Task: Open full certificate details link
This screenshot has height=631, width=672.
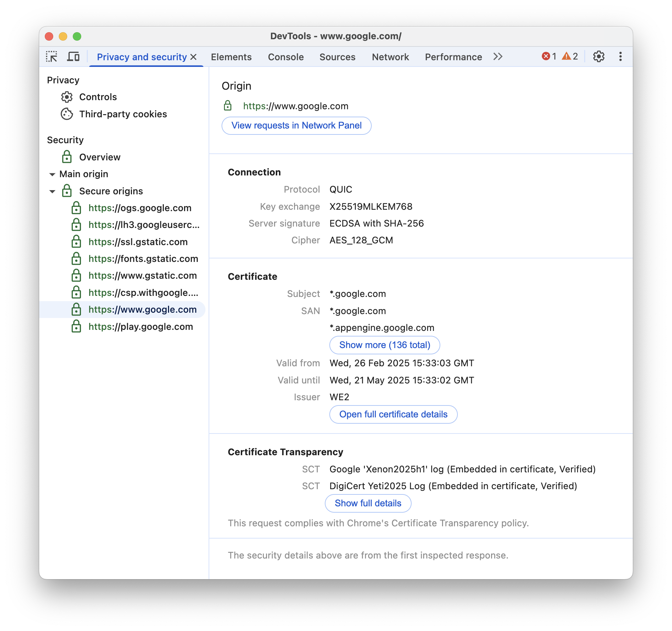Action: point(393,414)
